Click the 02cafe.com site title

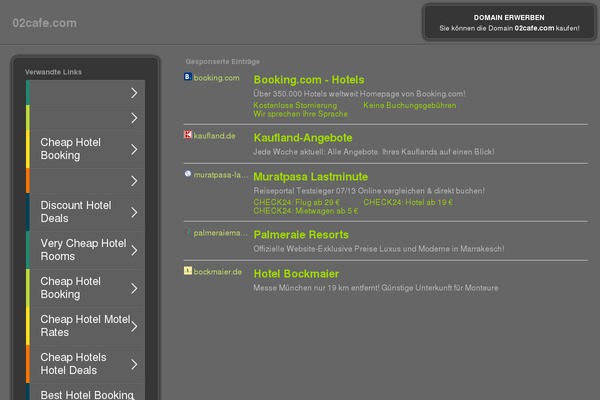(x=44, y=23)
